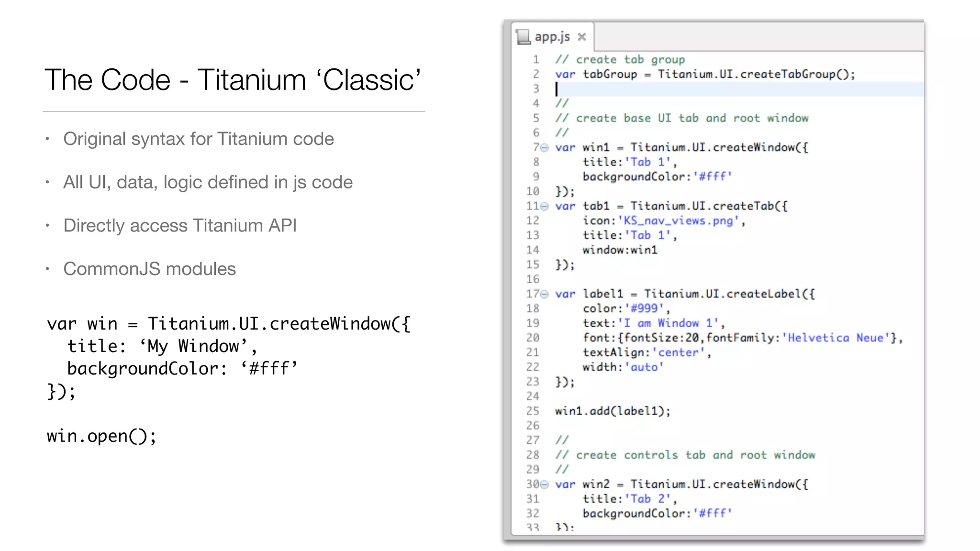Collapse the win1 createWindow block on line 7

[545, 147]
